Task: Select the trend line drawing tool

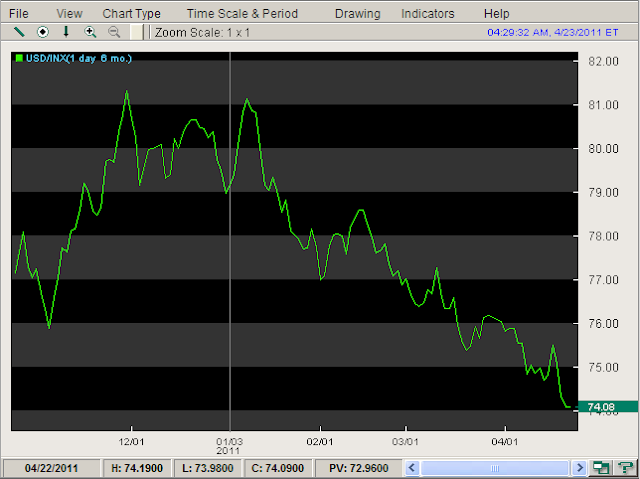Action: (x=19, y=32)
